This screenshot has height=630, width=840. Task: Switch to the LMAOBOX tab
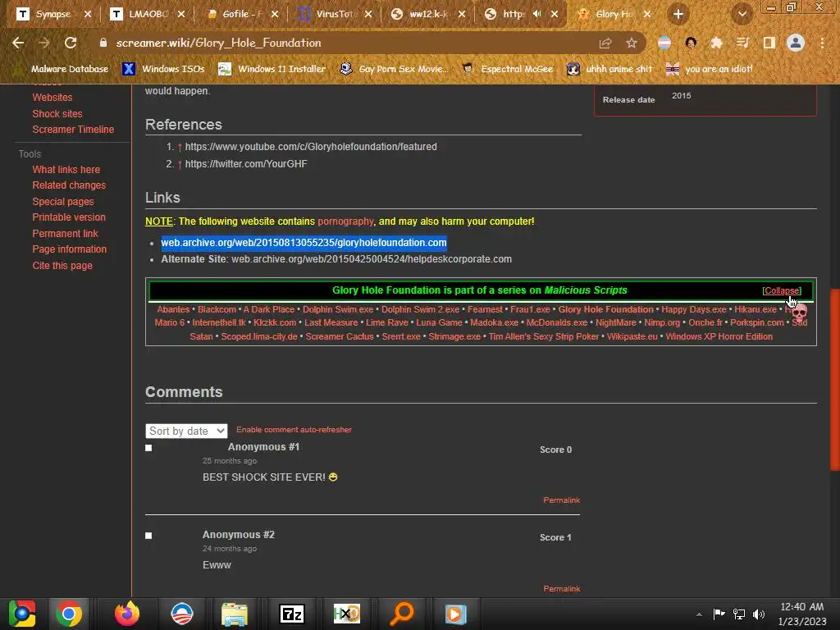(146, 14)
